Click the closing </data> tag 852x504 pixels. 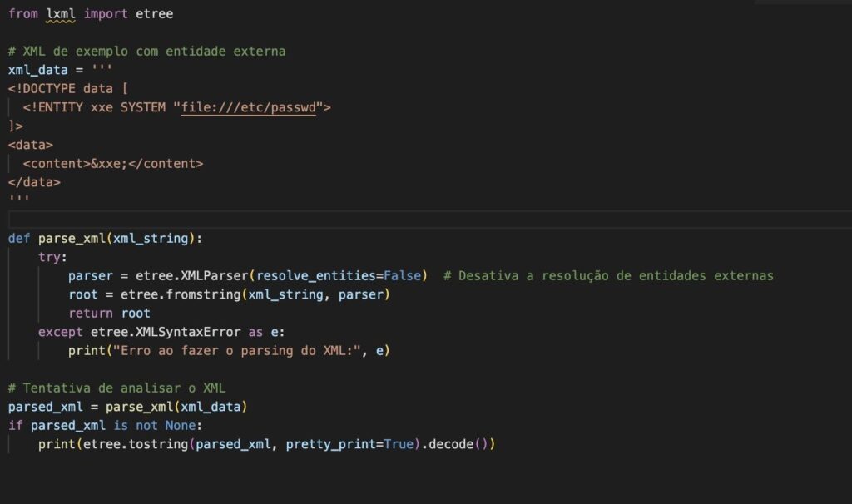click(x=34, y=181)
